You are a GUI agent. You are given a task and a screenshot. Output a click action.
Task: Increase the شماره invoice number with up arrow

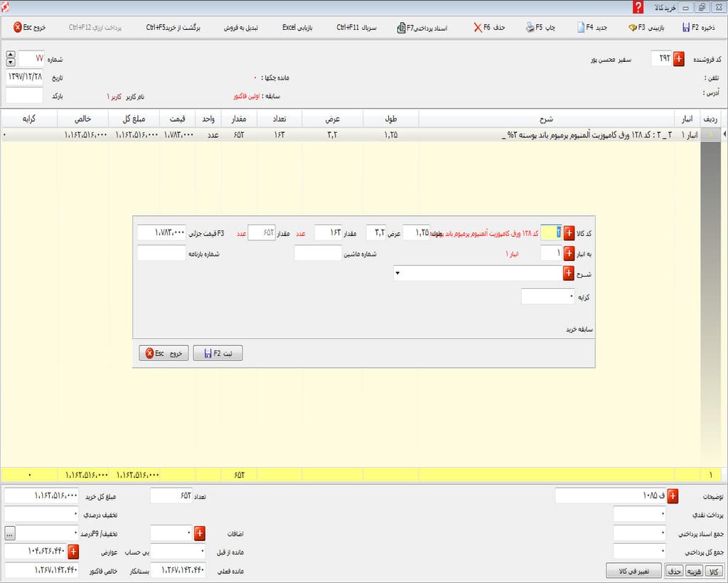click(11, 55)
